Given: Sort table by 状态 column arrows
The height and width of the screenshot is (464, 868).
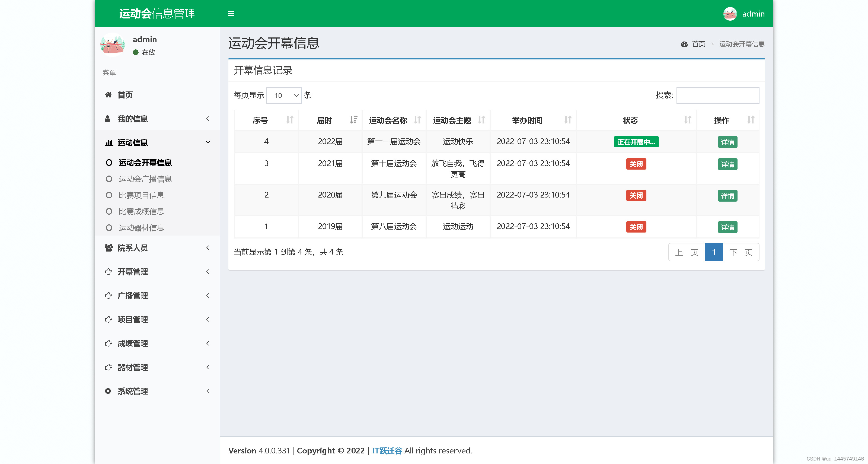Looking at the screenshot, I should point(687,120).
